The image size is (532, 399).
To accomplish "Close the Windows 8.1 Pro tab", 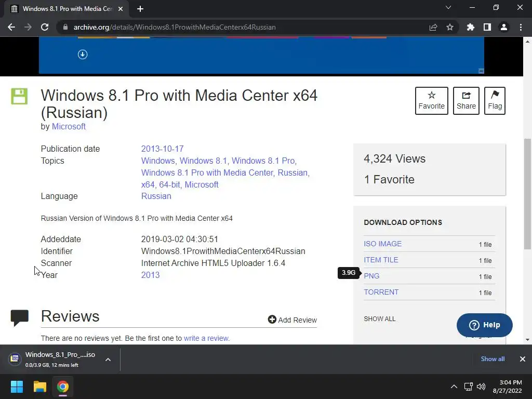I will click(121, 9).
